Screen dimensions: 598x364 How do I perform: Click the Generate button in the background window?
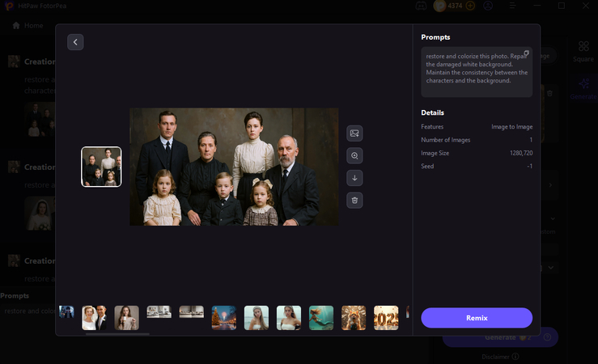point(499,337)
